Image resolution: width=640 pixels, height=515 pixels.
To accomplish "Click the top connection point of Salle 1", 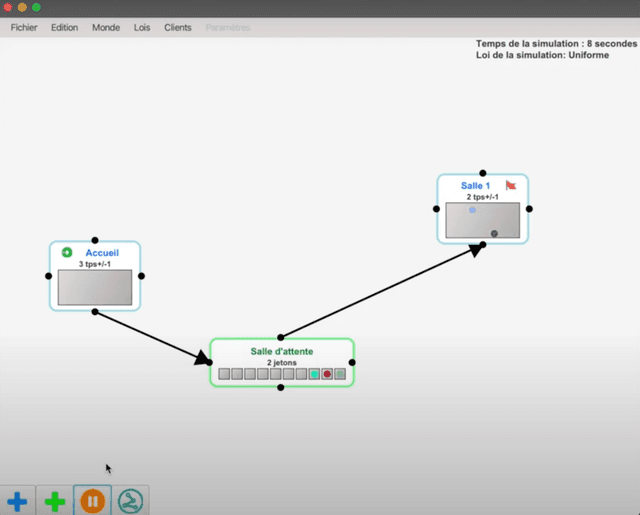I will [x=483, y=173].
